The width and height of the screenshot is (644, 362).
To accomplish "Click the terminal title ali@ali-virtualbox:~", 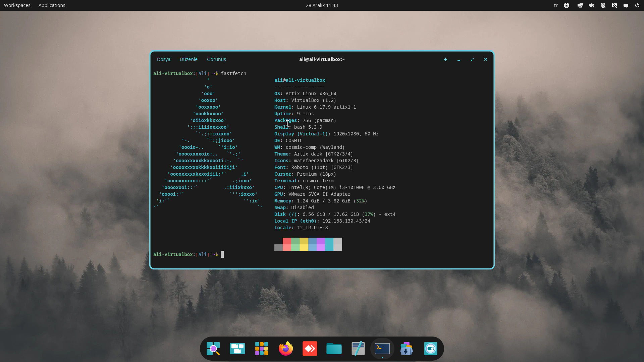I will [322, 59].
